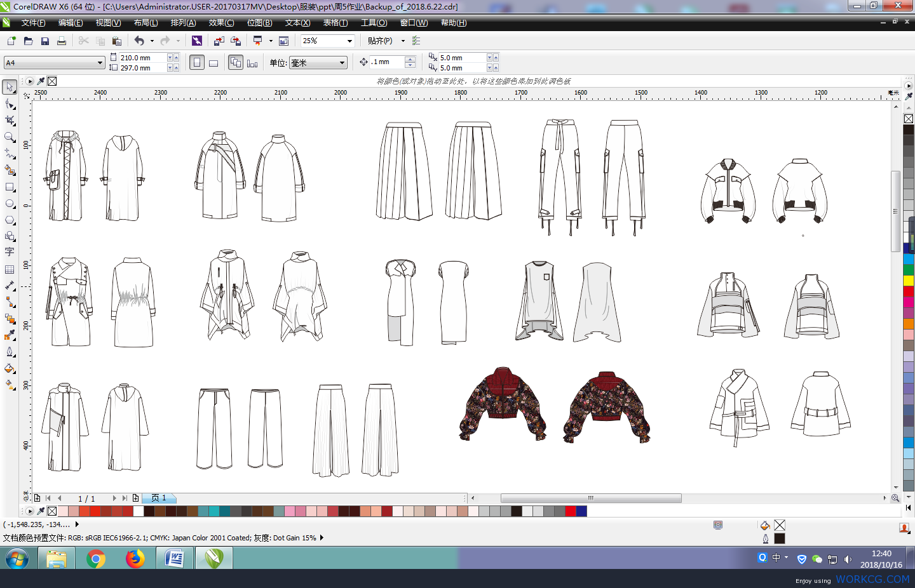Go to the next page arrow

click(x=114, y=498)
